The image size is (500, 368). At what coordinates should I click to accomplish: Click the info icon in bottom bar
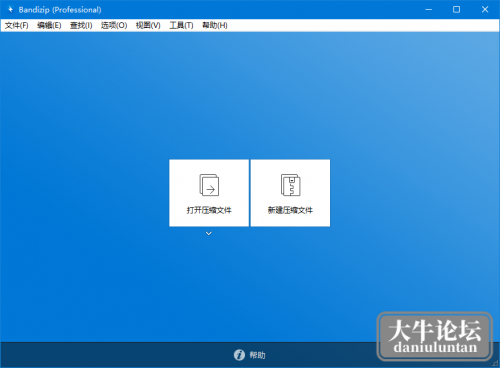pyautogui.click(x=239, y=355)
